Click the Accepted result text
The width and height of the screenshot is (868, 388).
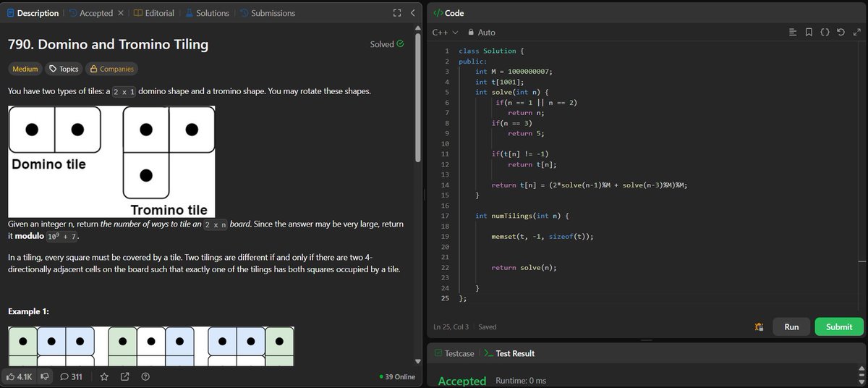tap(462, 381)
